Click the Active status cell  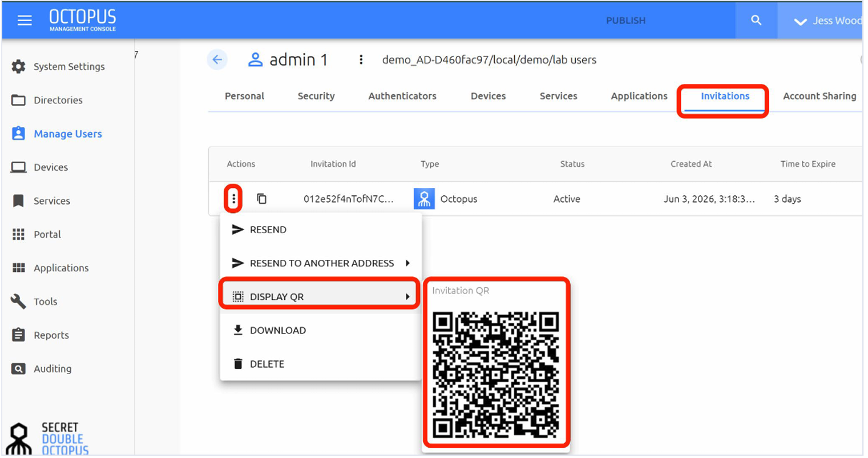[x=567, y=199]
